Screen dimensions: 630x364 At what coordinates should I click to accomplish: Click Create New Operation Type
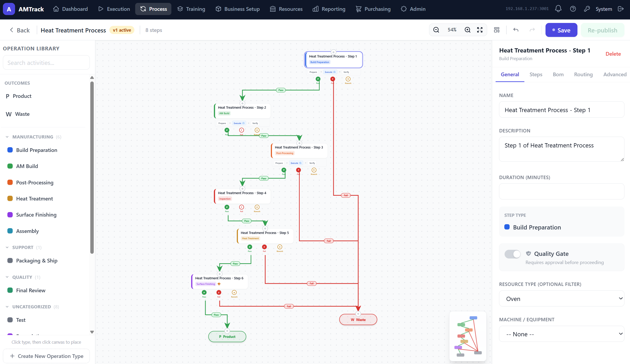click(x=46, y=356)
